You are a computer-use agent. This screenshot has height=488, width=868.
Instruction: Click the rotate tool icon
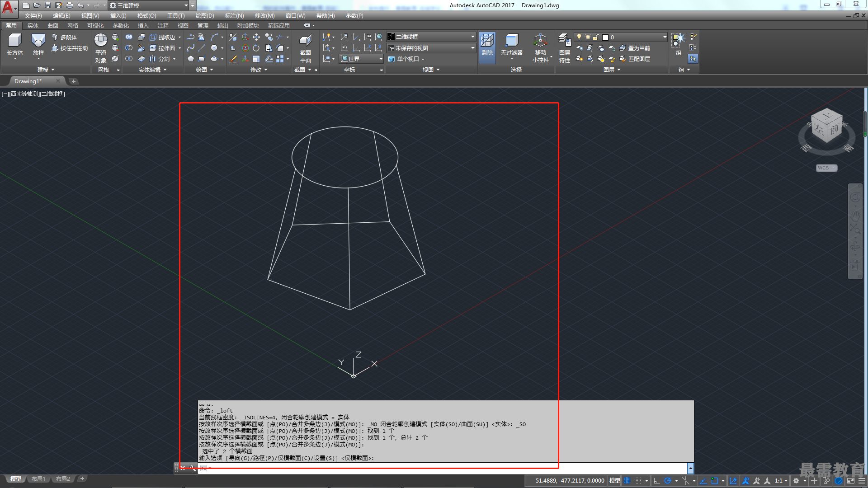click(256, 48)
